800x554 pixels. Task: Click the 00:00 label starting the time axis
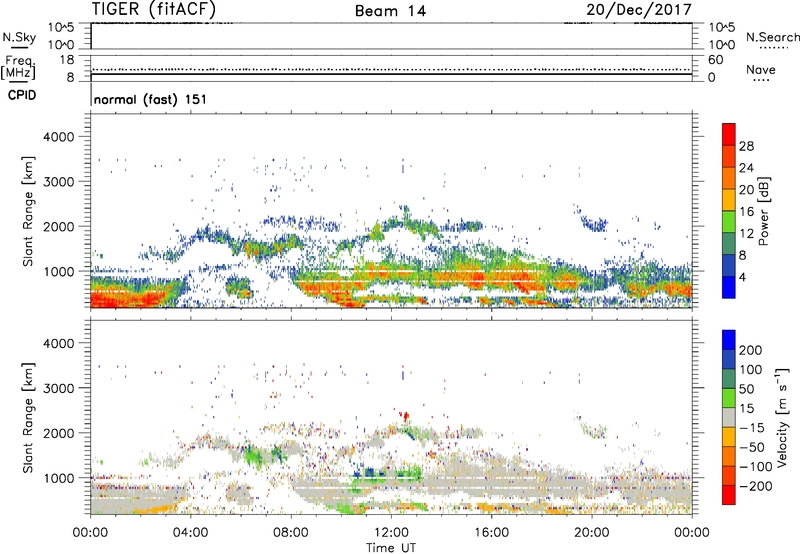(90, 533)
